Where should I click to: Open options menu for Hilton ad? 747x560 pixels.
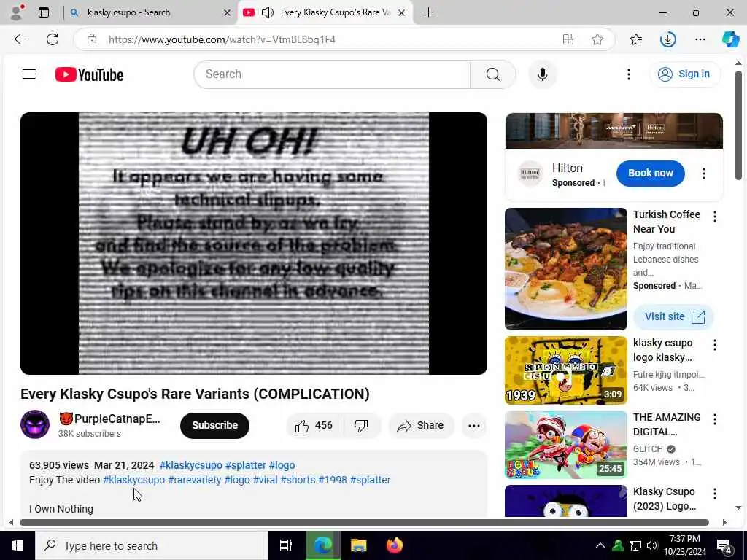(x=704, y=174)
